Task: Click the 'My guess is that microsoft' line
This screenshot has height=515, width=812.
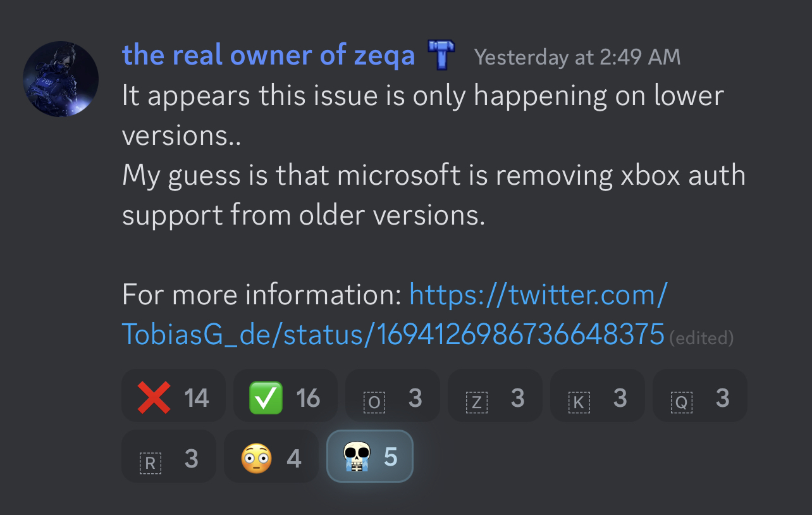Action: coord(433,175)
